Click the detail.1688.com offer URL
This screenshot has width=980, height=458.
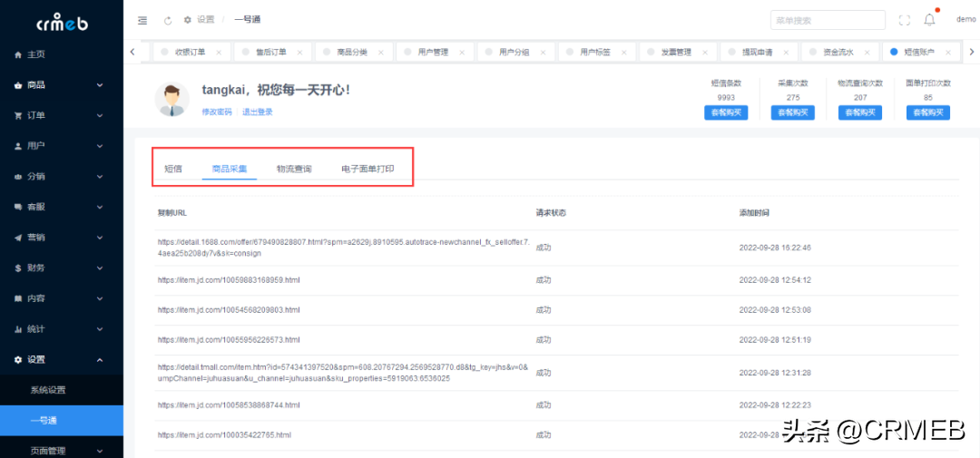pyautogui.click(x=345, y=248)
